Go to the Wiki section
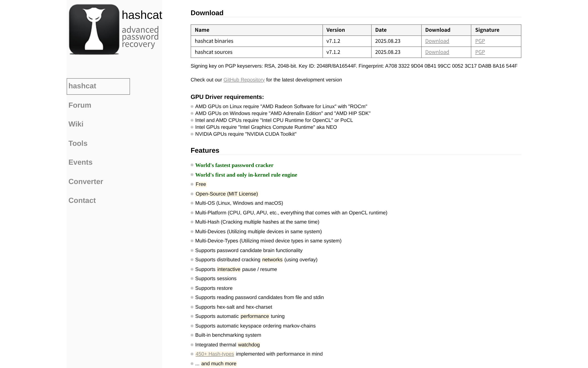 (x=76, y=124)
